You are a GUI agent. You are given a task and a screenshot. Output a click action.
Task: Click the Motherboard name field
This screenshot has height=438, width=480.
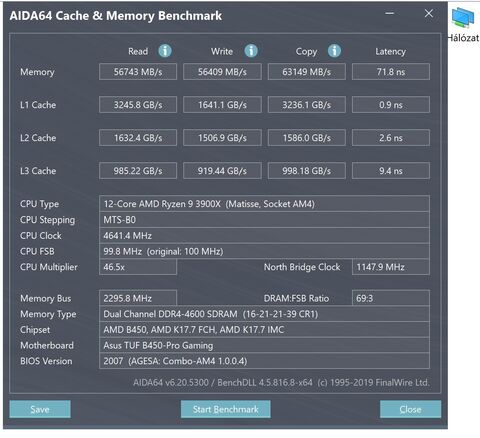click(264, 345)
